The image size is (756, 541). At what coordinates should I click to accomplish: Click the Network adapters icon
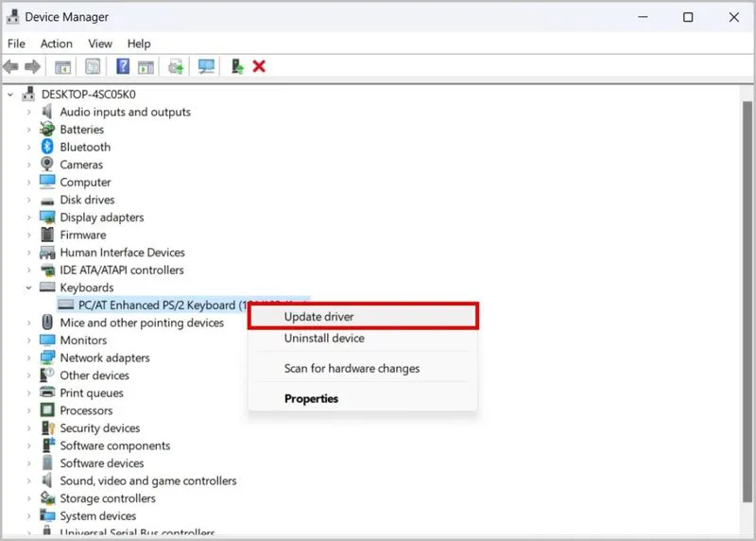(x=47, y=358)
